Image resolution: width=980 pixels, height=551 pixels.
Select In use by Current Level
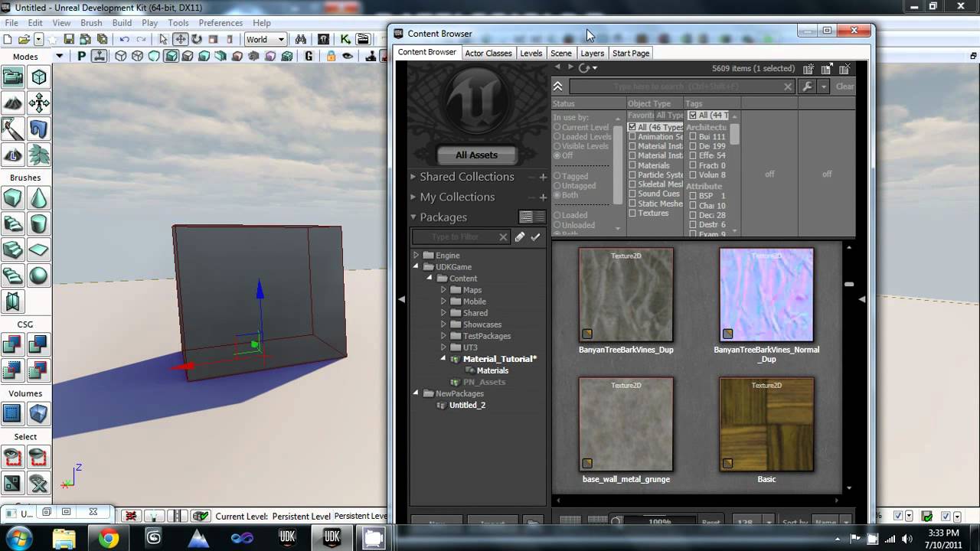[x=557, y=128]
